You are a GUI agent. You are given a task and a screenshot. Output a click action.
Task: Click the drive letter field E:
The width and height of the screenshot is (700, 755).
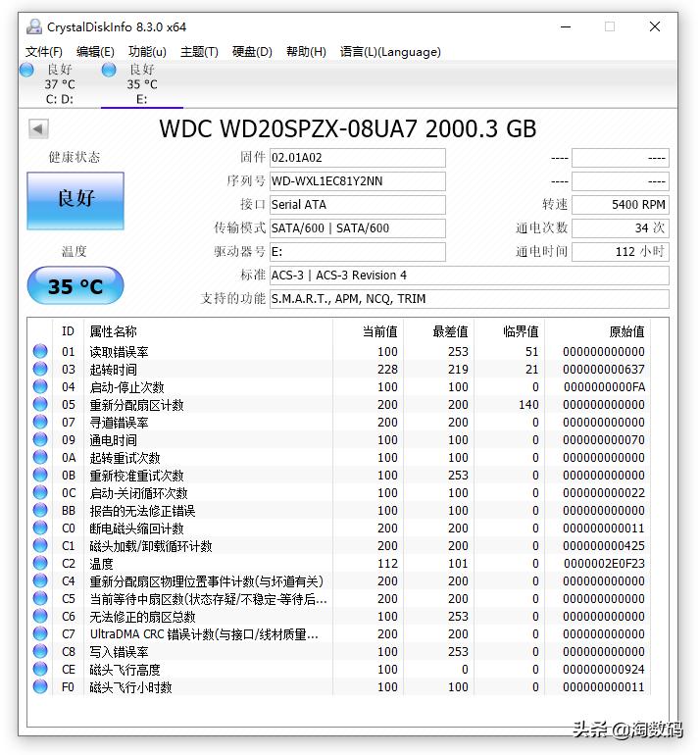pos(357,252)
